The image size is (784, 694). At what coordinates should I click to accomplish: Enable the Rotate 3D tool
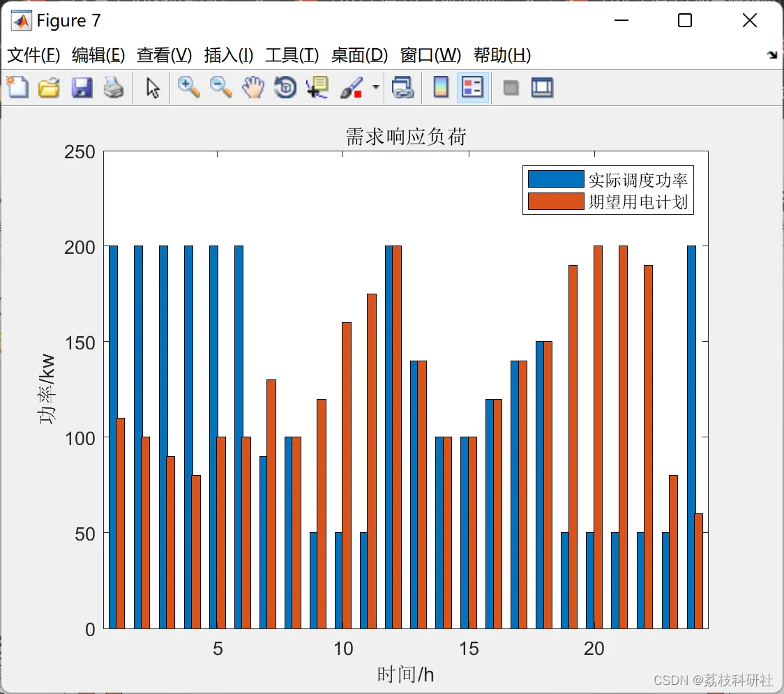click(x=285, y=87)
